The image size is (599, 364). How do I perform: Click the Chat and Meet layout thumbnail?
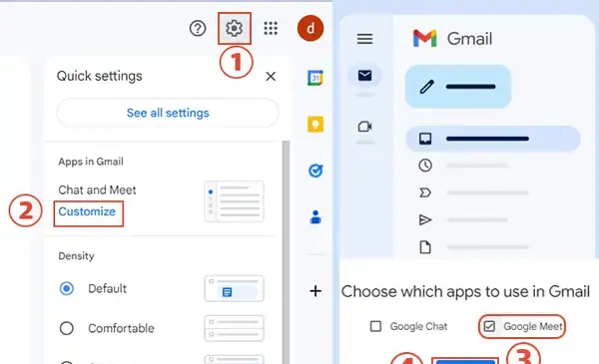(235, 201)
